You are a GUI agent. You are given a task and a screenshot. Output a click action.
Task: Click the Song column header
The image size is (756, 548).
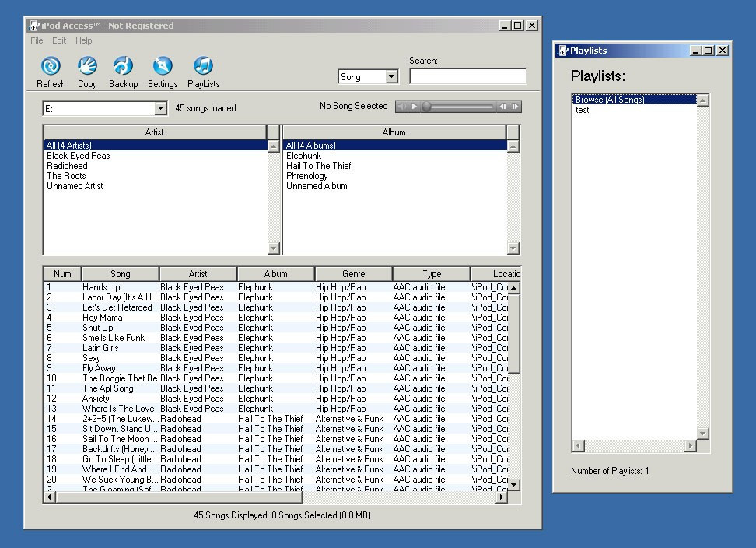(120, 274)
